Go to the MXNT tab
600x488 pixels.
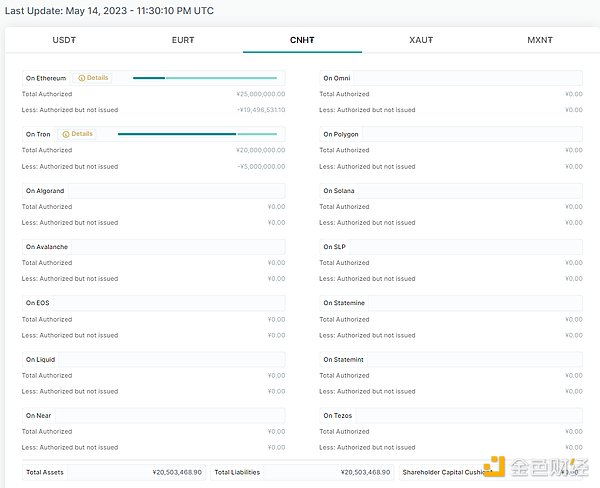click(540, 40)
